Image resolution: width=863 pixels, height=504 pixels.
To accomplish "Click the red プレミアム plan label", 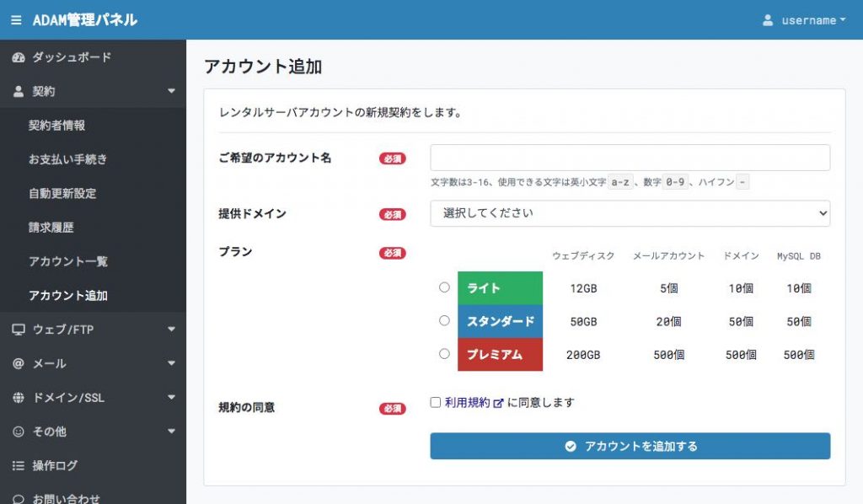I will tap(500, 354).
